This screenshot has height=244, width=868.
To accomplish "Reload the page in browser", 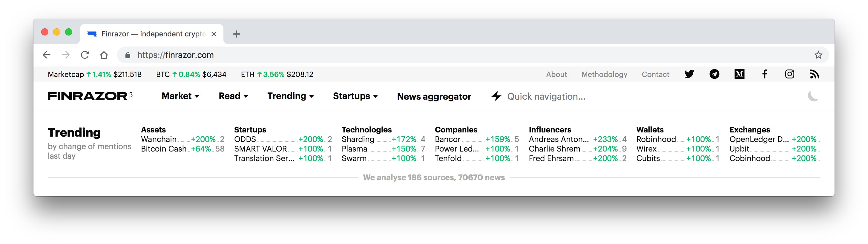I will pyautogui.click(x=85, y=55).
